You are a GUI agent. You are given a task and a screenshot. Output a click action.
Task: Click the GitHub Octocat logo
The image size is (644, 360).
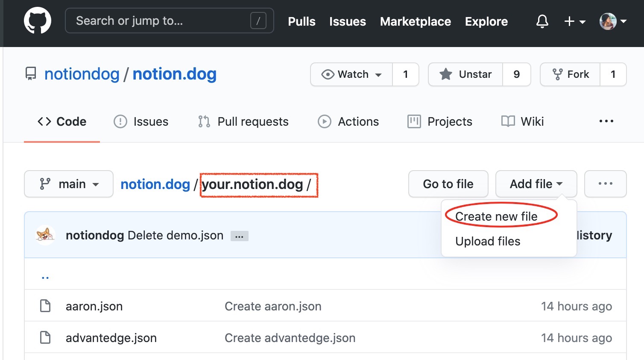[38, 21]
